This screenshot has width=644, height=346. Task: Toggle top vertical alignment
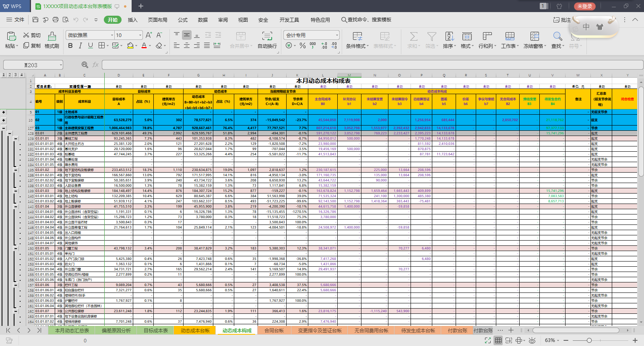tap(177, 35)
